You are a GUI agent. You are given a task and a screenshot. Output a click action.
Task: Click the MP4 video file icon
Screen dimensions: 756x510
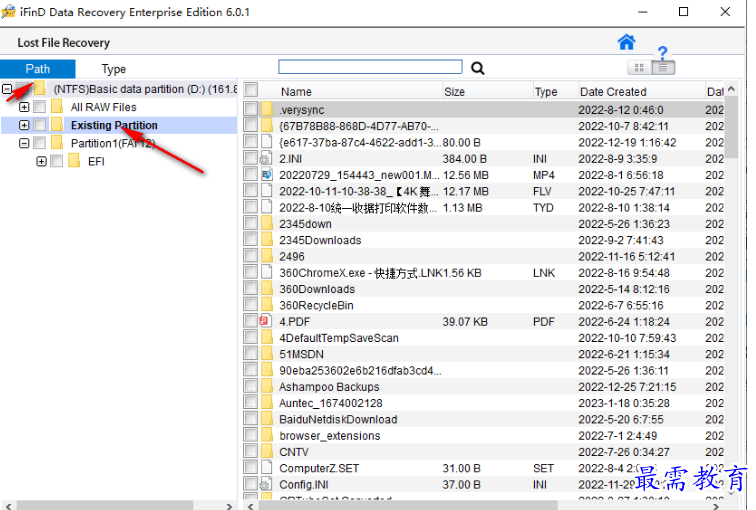pyautogui.click(x=267, y=174)
